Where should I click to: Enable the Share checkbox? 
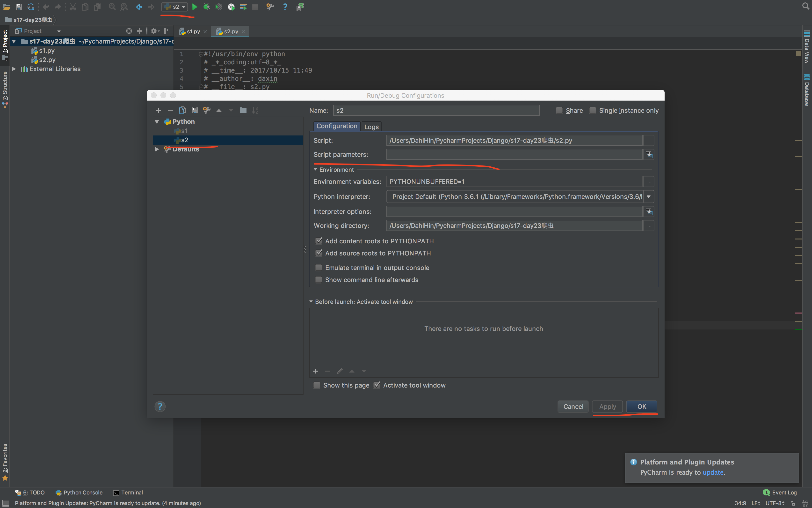tap(559, 110)
